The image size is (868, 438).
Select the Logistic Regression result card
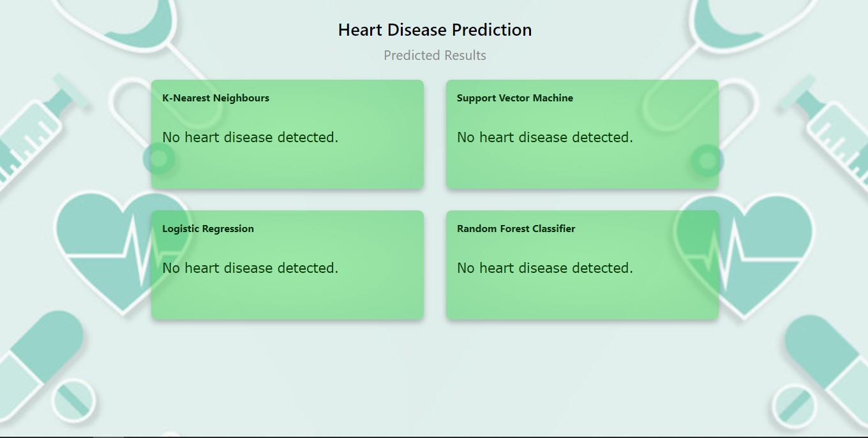pos(287,265)
